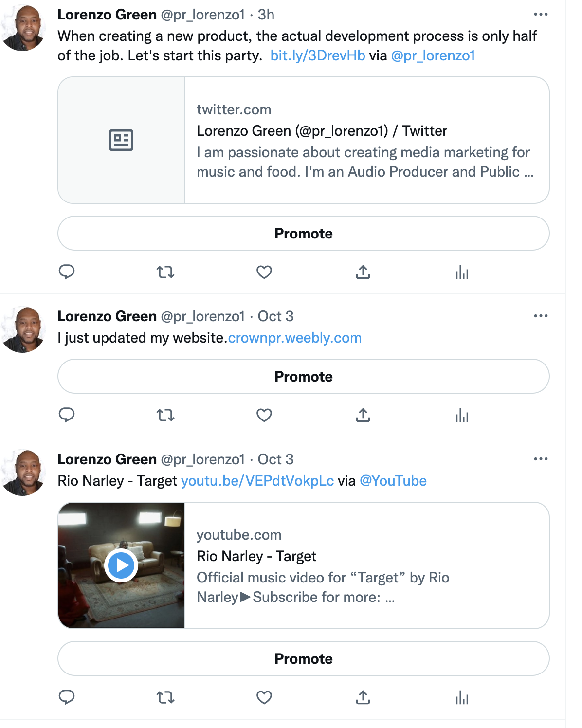Retweet the new product development tweet
This screenshot has height=728, width=582.
coord(165,272)
